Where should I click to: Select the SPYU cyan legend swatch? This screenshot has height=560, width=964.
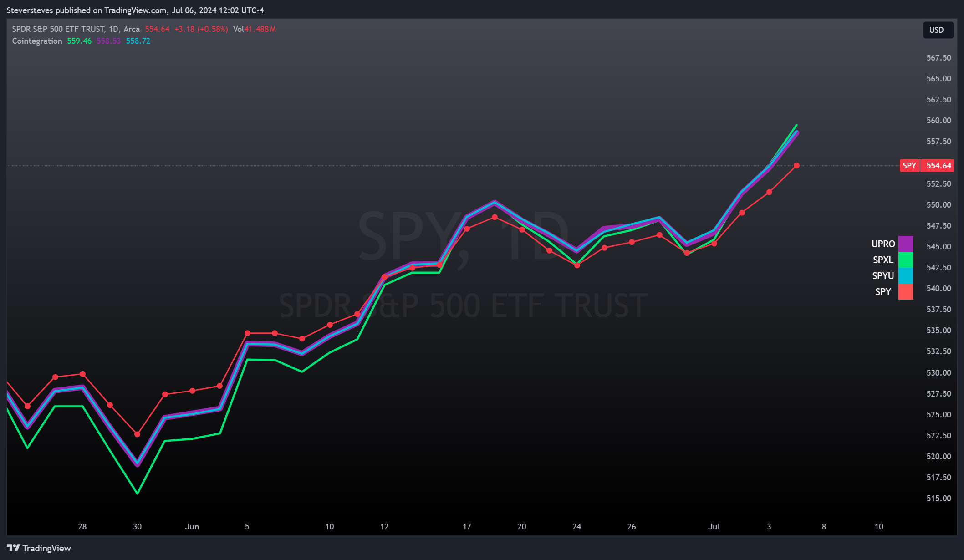pyautogui.click(x=906, y=275)
